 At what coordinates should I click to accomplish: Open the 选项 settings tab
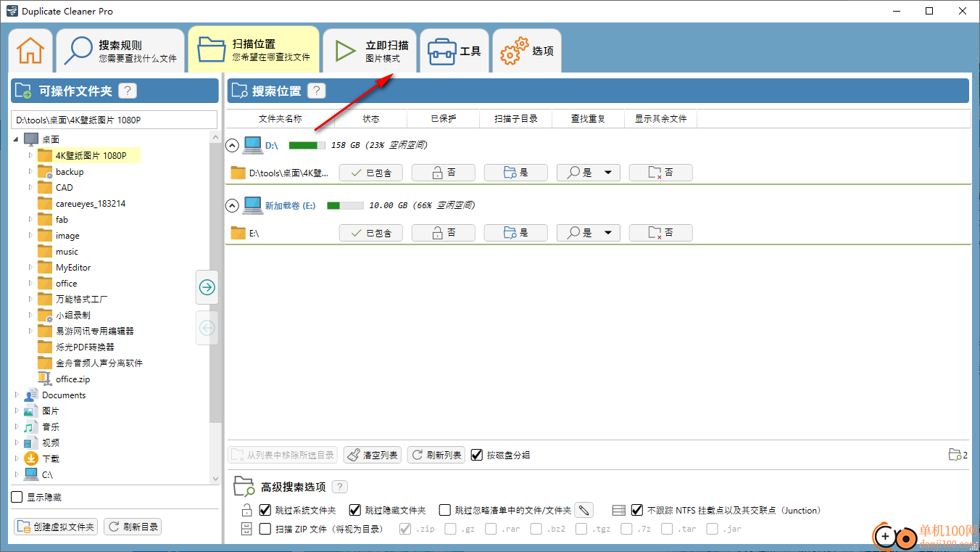point(527,51)
